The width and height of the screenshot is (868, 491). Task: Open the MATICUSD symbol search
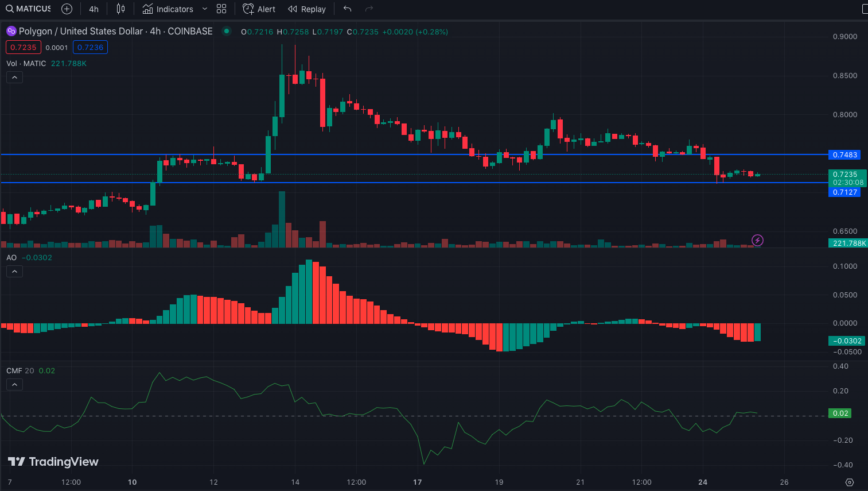coord(28,9)
